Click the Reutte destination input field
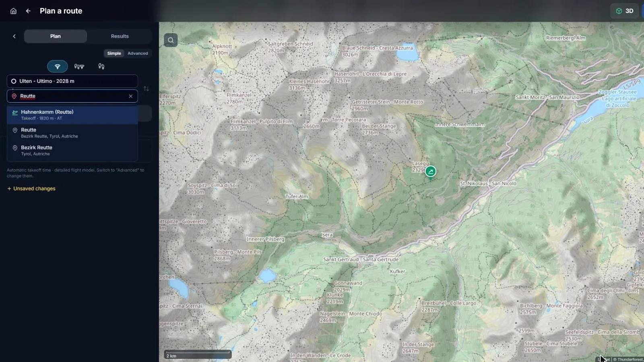The width and height of the screenshot is (644, 362). (72, 96)
